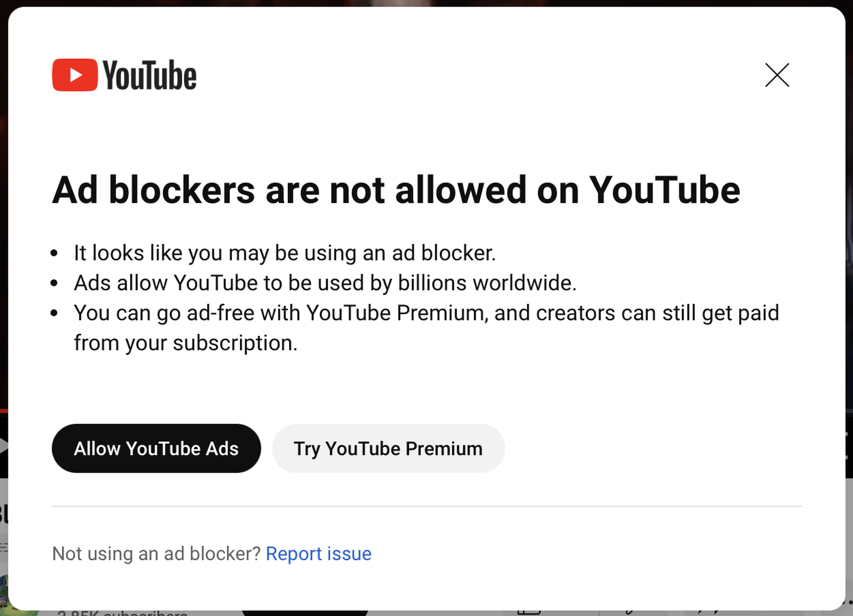Open the Report issue link
853x616 pixels.
318,553
